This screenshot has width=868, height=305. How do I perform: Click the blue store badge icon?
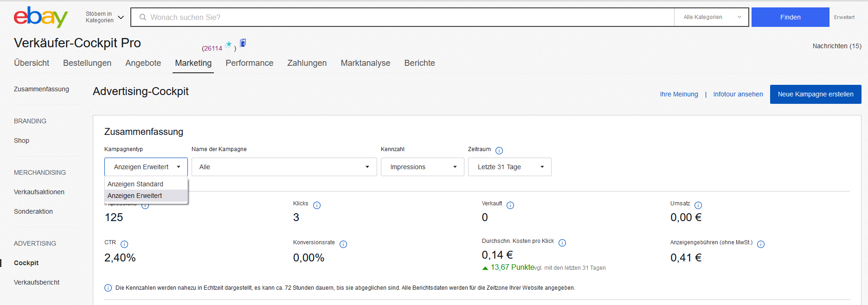pyautogui.click(x=243, y=43)
